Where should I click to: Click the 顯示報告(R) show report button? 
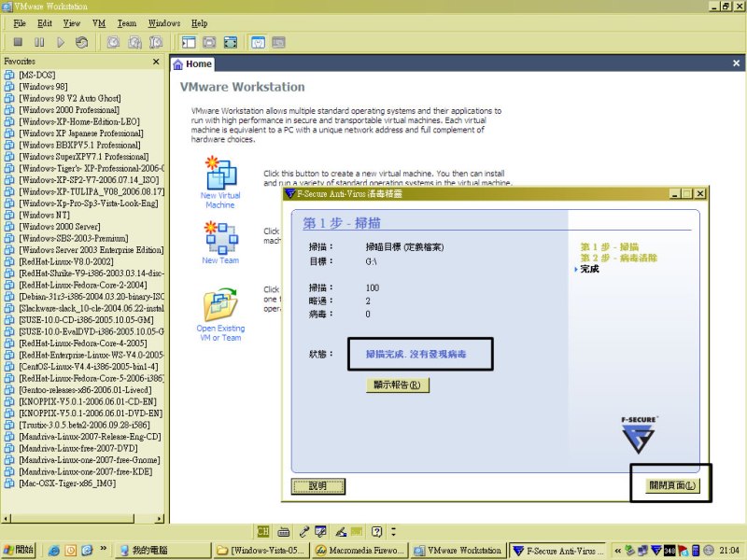click(x=398, y=385)
